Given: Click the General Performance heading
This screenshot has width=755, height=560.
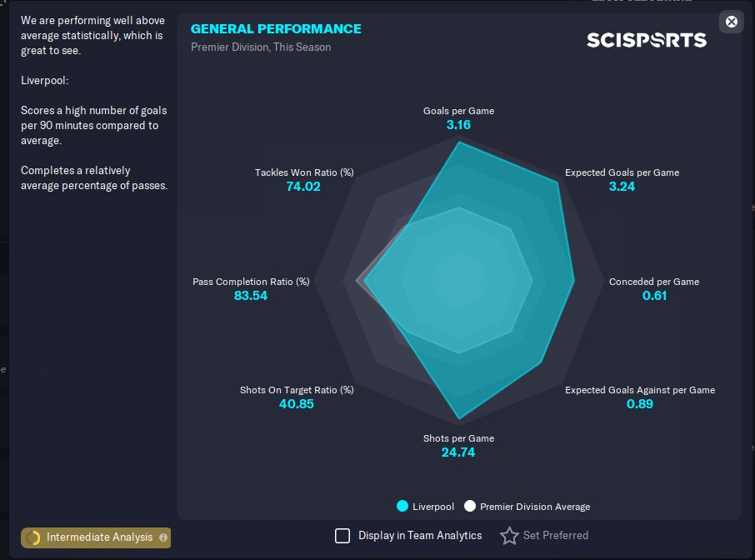Looking at the screenshot, I should pyautogui.click(x=276, y=29).
